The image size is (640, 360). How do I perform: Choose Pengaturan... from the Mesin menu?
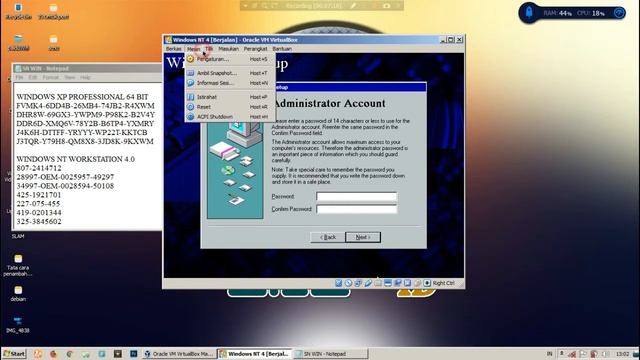[x=231, y=59]
